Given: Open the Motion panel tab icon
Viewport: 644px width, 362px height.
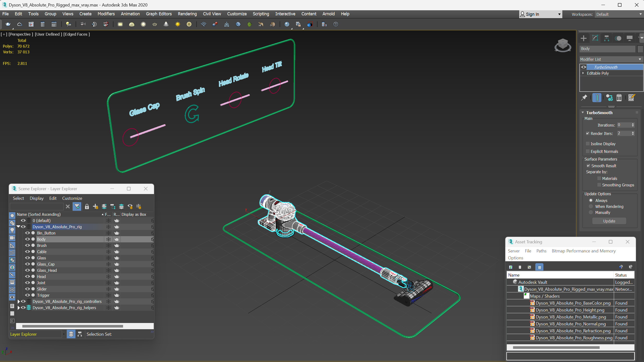Looking at the screenshot, I should [618, 38].
